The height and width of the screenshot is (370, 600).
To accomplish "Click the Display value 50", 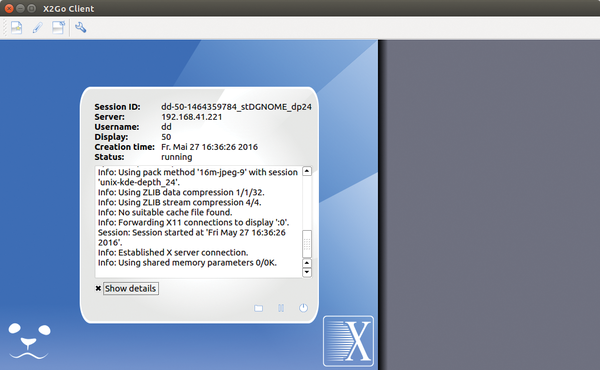I will (x=166, y=137).
